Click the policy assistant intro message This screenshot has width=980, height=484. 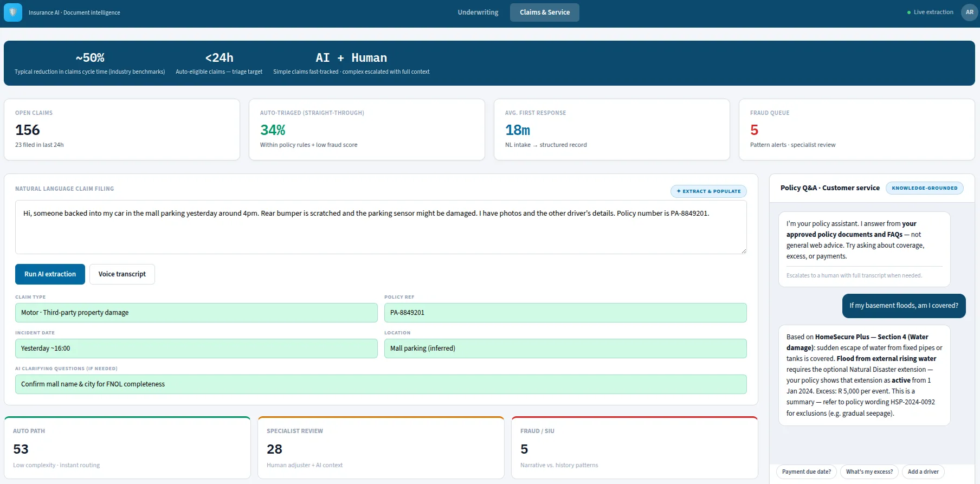[864, 249]
